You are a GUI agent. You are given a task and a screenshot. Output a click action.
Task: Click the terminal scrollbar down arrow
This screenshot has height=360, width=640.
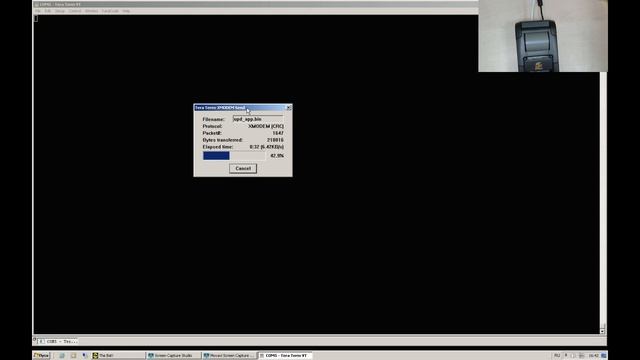(602, 331)
